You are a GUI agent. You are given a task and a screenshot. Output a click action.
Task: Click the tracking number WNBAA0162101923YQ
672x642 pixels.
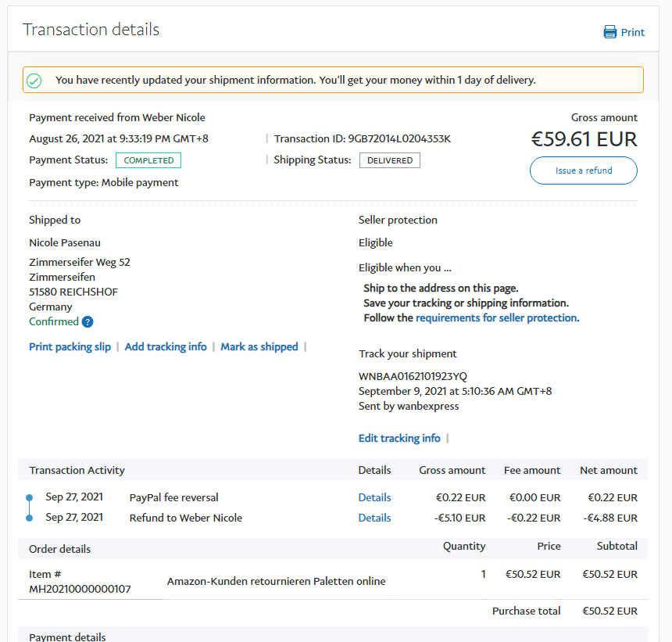click(413, 376)
